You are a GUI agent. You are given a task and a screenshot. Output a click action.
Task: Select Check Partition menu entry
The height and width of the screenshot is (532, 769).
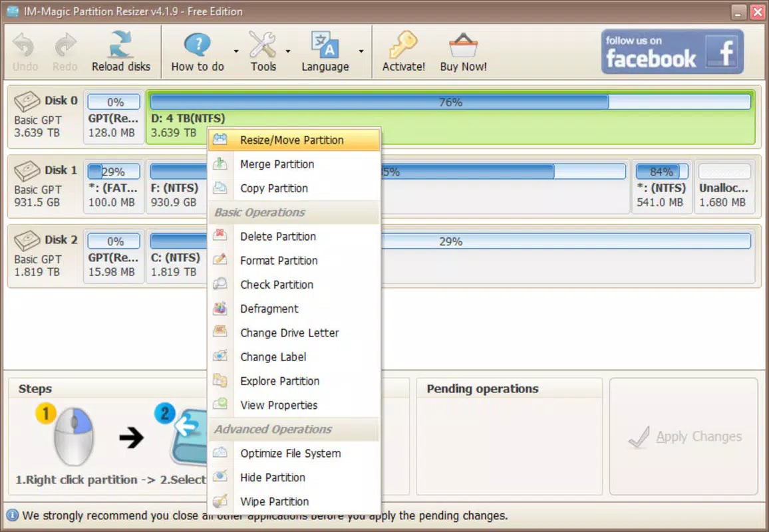(294, 285)
